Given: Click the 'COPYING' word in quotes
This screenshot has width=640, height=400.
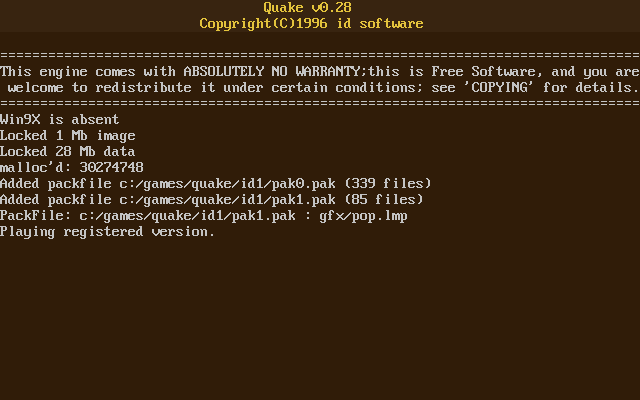Looking at the screenshot, I should pos(500,88).
